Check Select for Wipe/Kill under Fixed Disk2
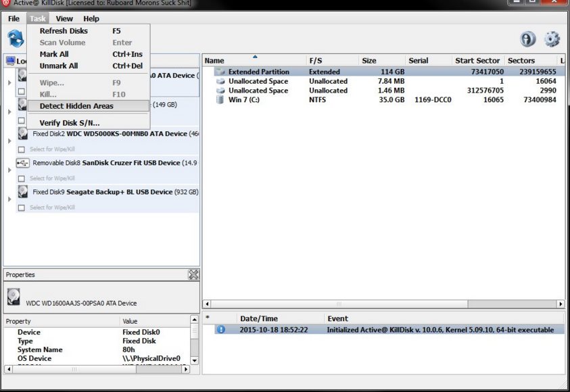 tap(22, 149)
